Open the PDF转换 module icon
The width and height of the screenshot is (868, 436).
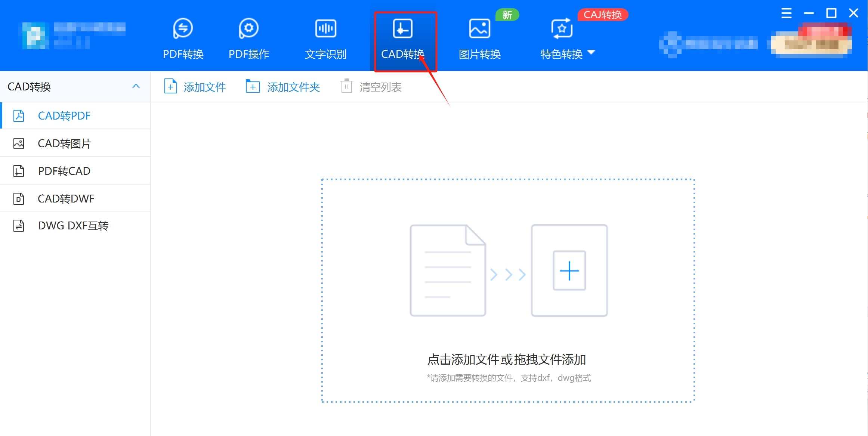pyautogui.click(x=183, y=29)
